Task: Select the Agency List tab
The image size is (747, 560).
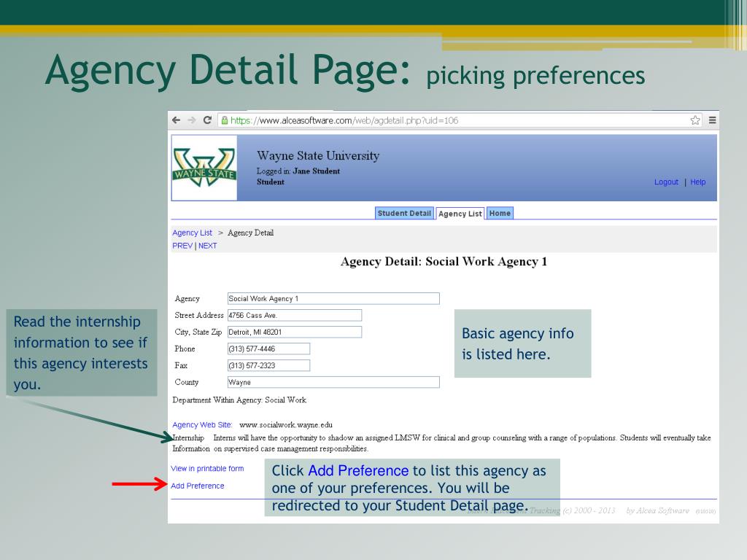Action: (460, 214)
